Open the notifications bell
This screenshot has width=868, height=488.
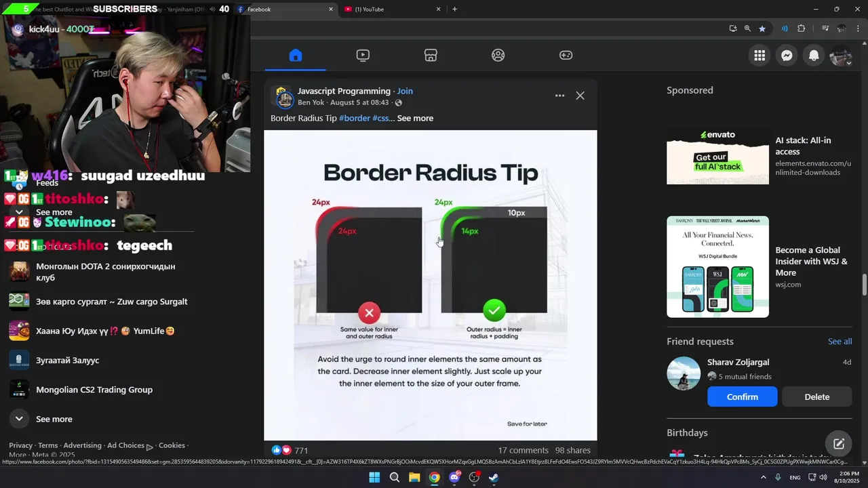[814, 56]
